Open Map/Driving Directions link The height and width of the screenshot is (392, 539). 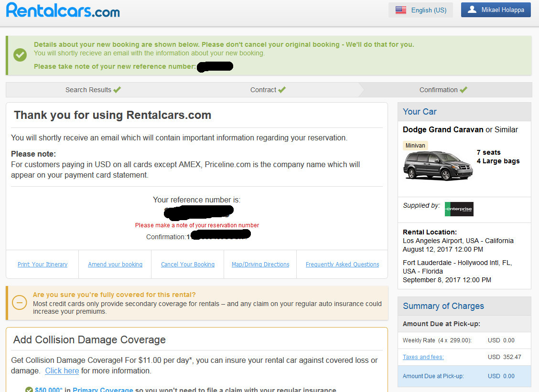pyautogui.click(x=260, y=265)
